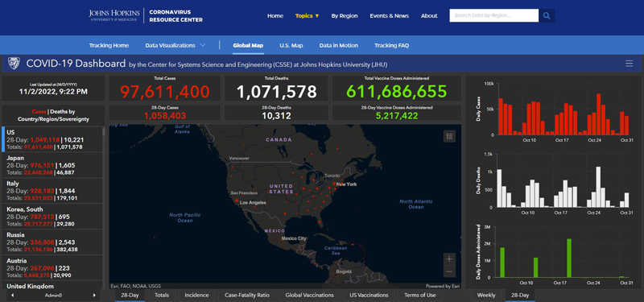Select US in the country list

click(52, 139)
